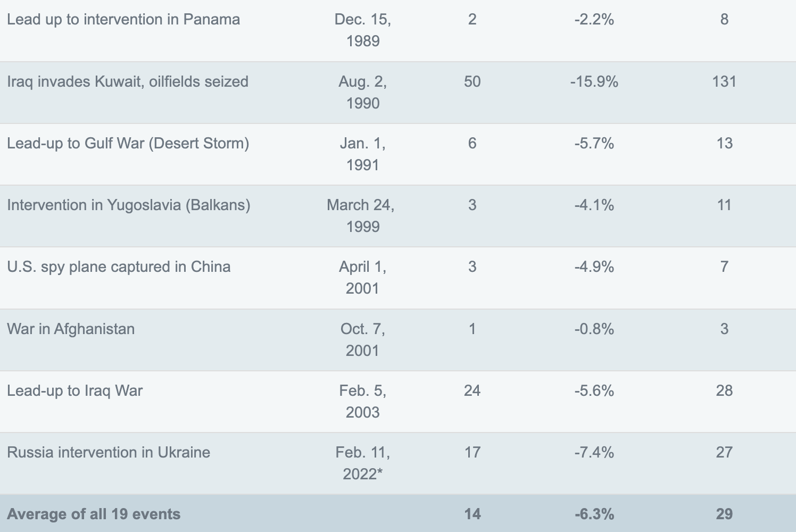Click 'Average of all 19 events' summary label
The width and height of the screenshot is (796, 532).
(94, 514)
